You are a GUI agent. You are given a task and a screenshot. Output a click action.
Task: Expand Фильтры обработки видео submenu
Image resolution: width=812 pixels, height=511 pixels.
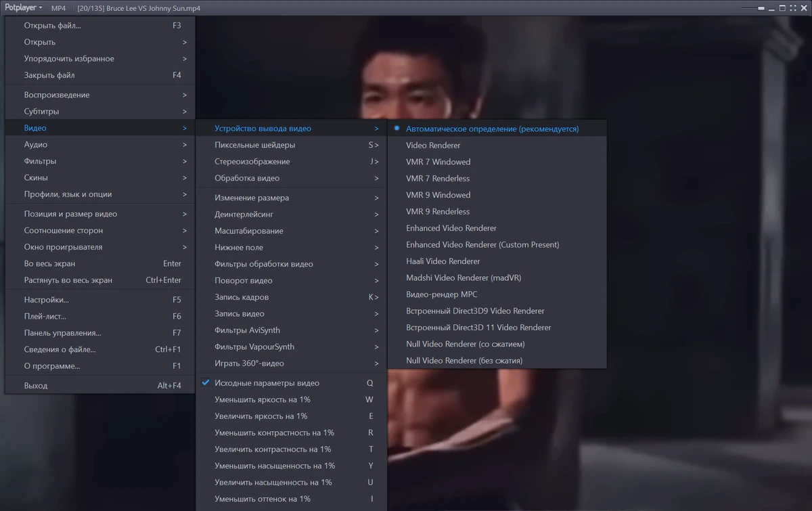[x=291, y=264]
